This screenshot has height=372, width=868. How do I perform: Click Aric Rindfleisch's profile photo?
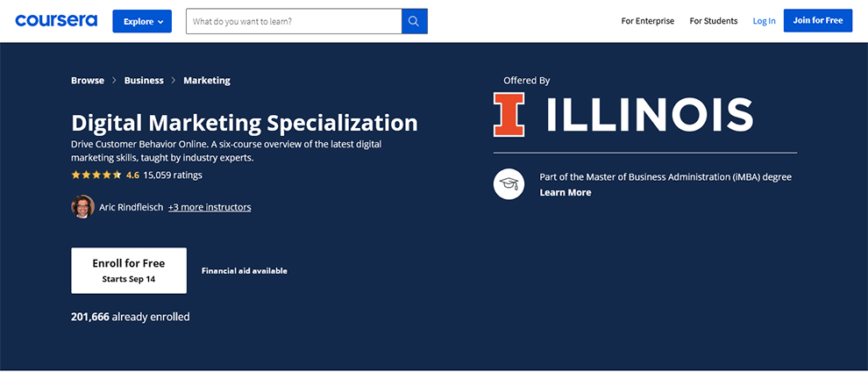82,207
